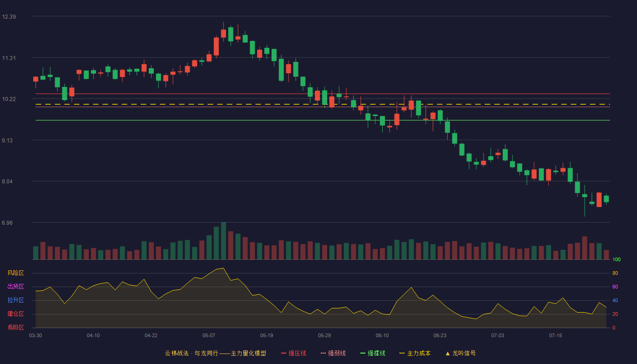Click the 12.39 price axis label
The image size is (637, 364).
[x=9, y=17]
